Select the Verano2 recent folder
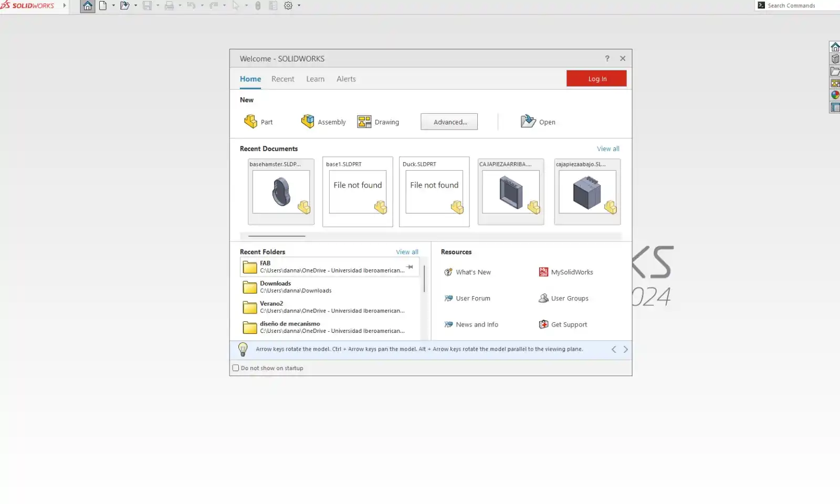Screen dimensions: 840x504 click(330, 307)
